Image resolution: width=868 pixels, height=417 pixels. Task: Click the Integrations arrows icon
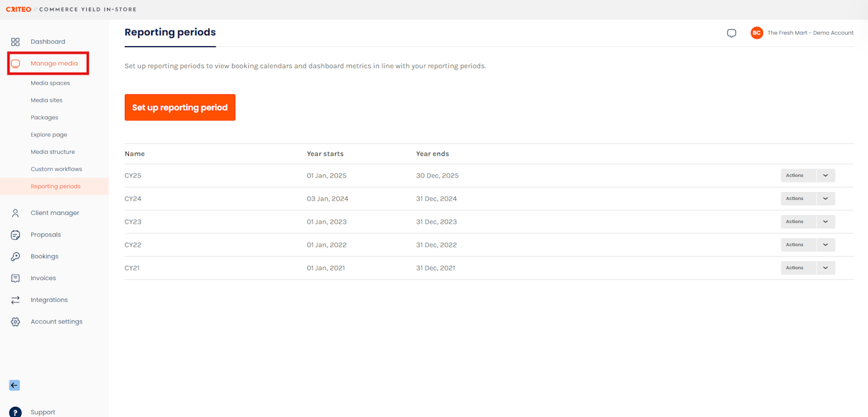click(16, 300)
